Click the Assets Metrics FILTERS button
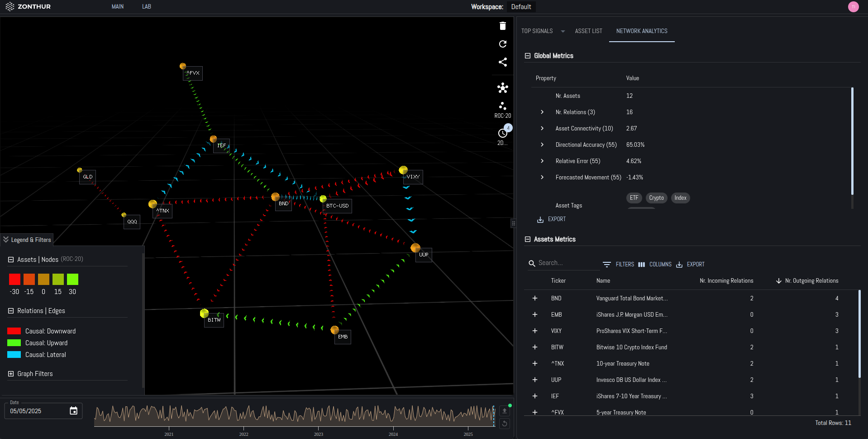The height and width of the screenshot is (439, 868). tap(619, 265)
